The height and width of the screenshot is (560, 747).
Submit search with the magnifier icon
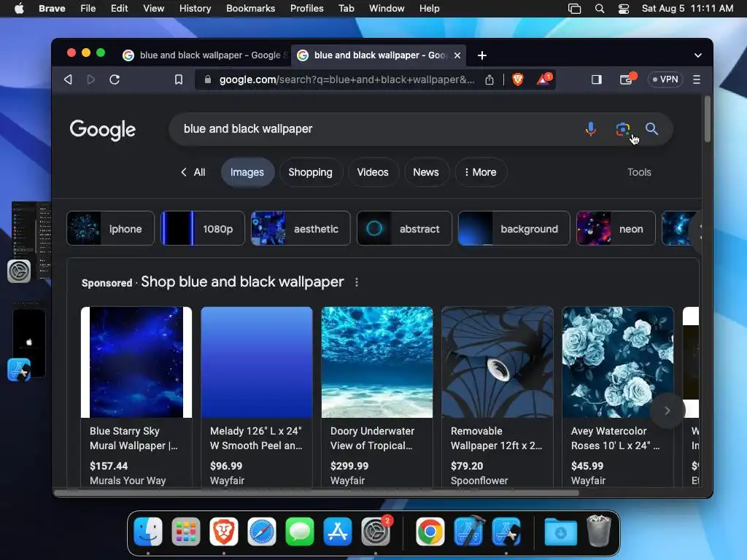point(651,128)
